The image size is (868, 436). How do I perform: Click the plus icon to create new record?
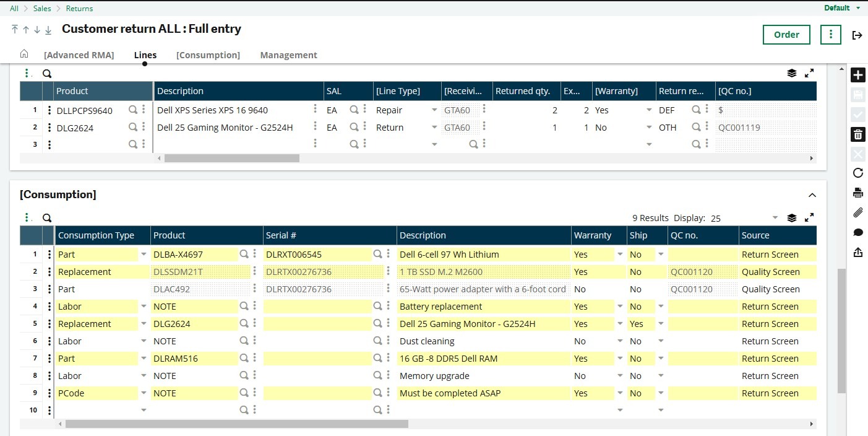coord(857,76)
